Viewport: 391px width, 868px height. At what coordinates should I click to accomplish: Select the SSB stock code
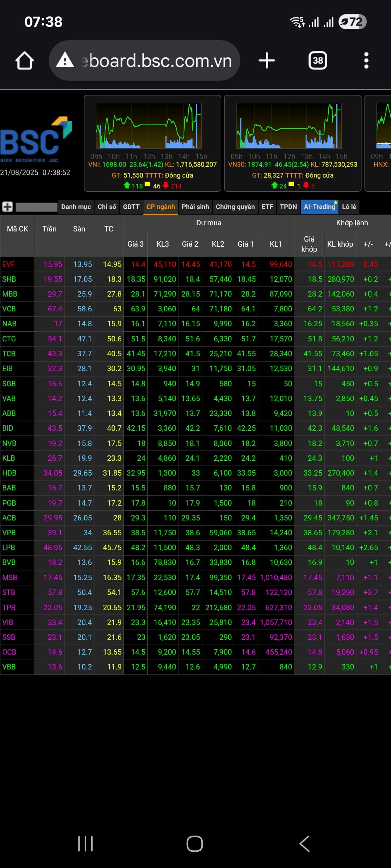(x=9, y=637)
